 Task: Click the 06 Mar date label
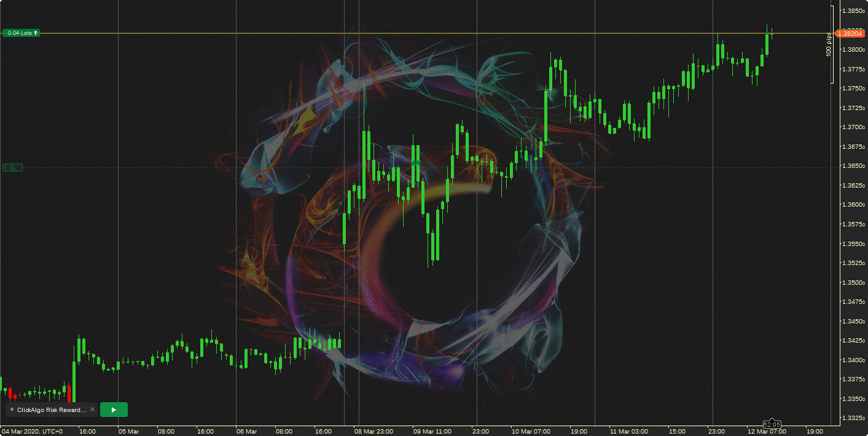[246, 432]
